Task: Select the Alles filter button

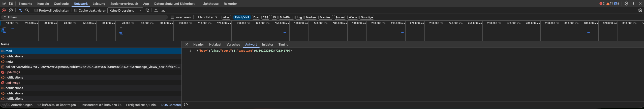Action: tap(226, 17)
